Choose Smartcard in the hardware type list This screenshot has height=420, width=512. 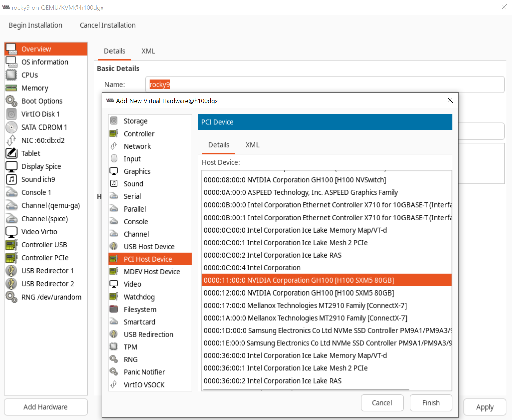[150, 322]
